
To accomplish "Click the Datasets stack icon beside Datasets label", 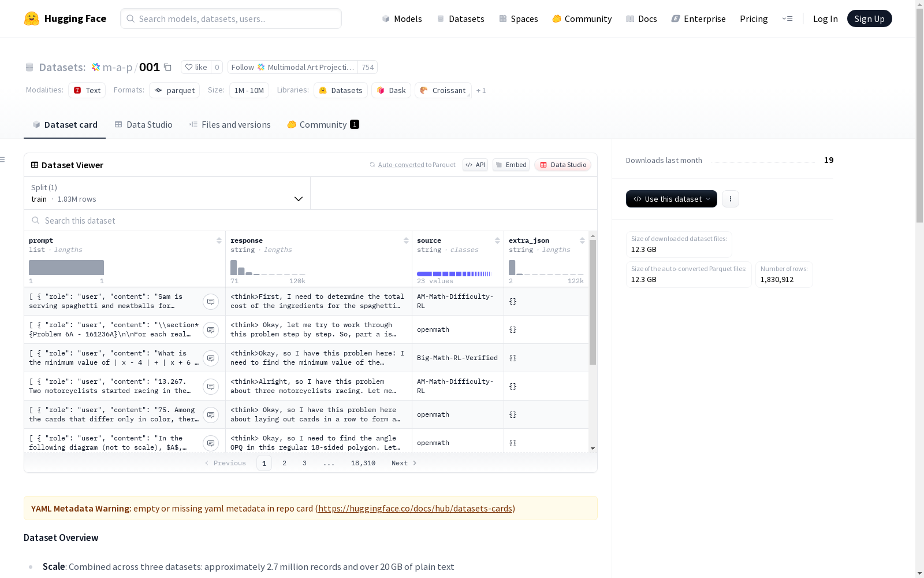I will coord(29,67).
